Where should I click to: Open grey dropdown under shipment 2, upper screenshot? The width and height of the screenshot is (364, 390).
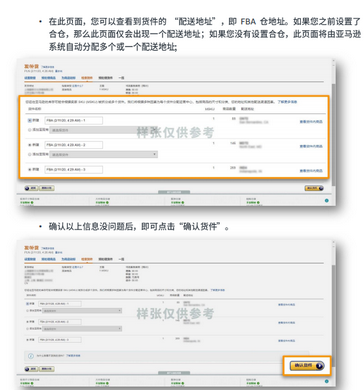pos(104,155)
